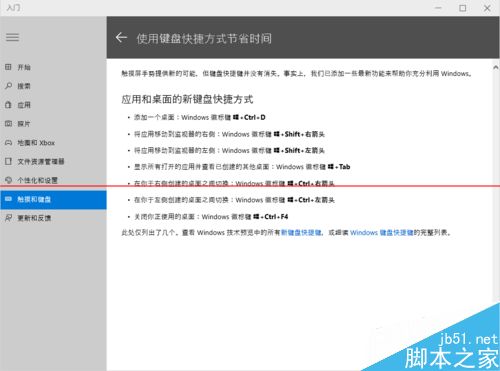Click the 搜索 magnifier icon
The height and width of the screenshot is (371, 500).
9,86
